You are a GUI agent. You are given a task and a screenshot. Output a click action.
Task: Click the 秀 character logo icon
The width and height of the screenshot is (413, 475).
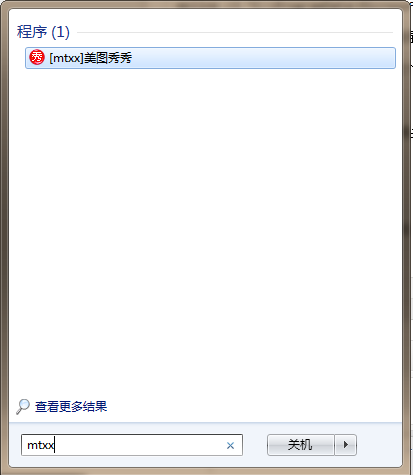37,57
